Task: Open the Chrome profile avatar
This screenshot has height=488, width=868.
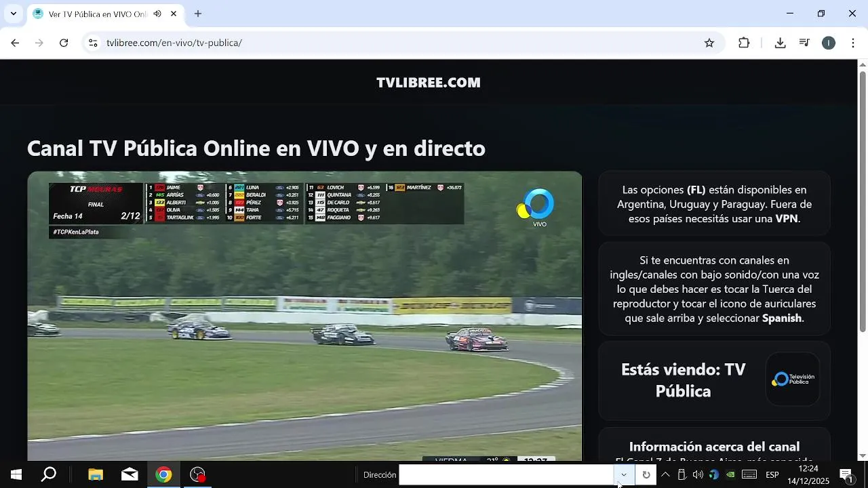Action: 829,43
